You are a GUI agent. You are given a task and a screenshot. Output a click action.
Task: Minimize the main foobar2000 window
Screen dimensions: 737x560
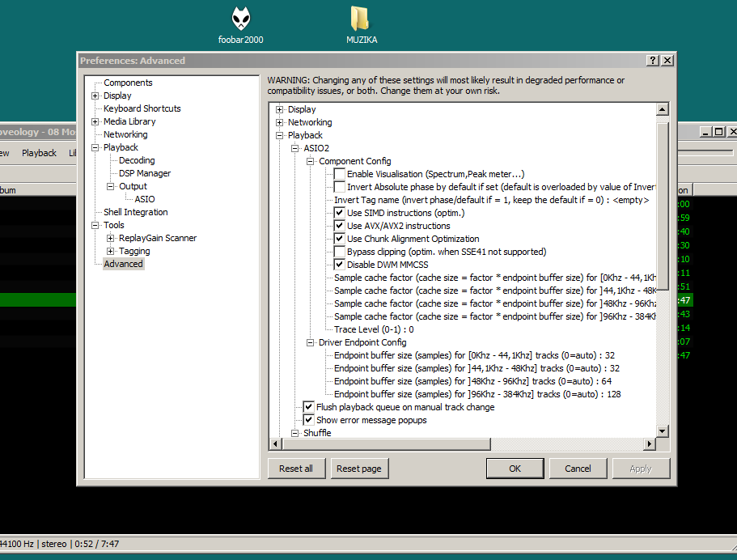point(705,132)
